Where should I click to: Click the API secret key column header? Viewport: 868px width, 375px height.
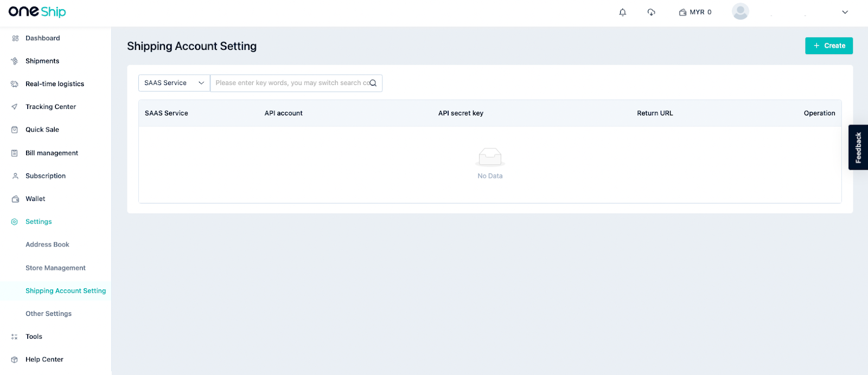461,113
